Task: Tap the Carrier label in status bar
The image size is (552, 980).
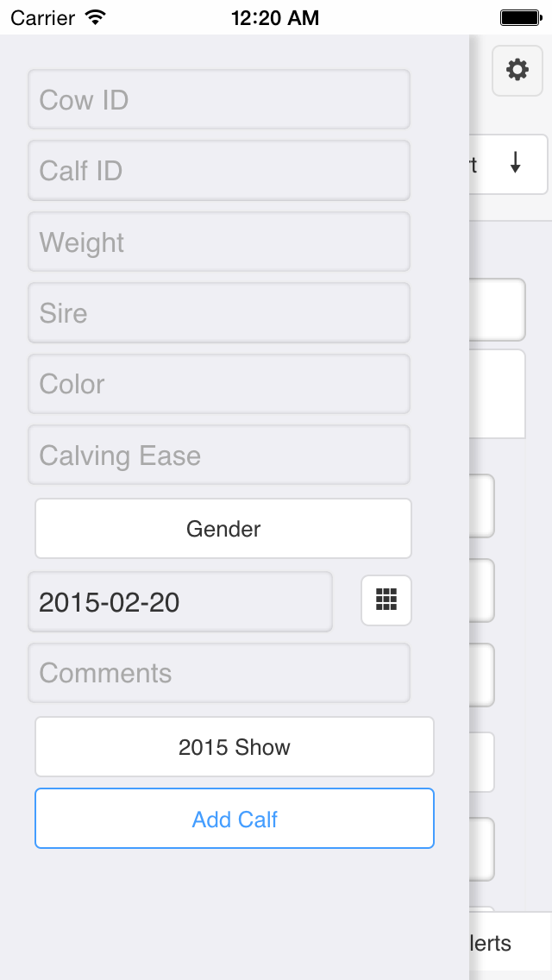Action: click(x=42, y=17)
